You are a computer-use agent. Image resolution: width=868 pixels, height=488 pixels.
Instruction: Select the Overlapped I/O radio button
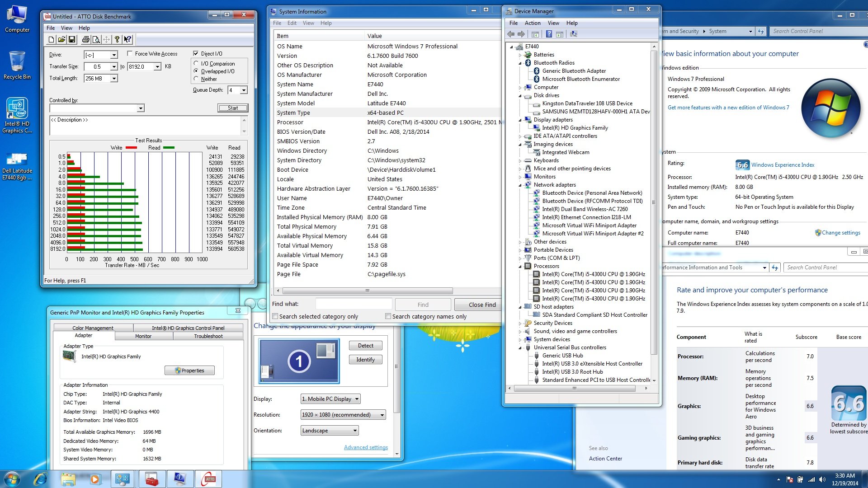pyautogui.click(x=196, y=71)
